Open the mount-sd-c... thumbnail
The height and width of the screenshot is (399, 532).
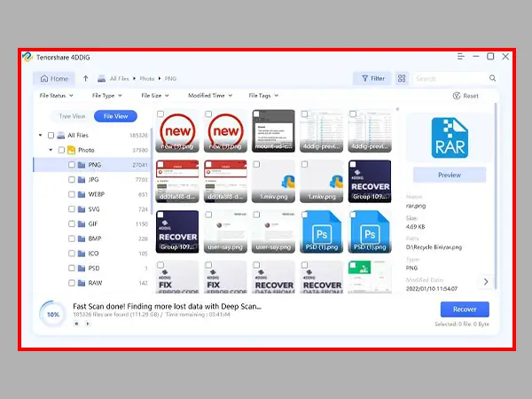(x=273, y=131)
